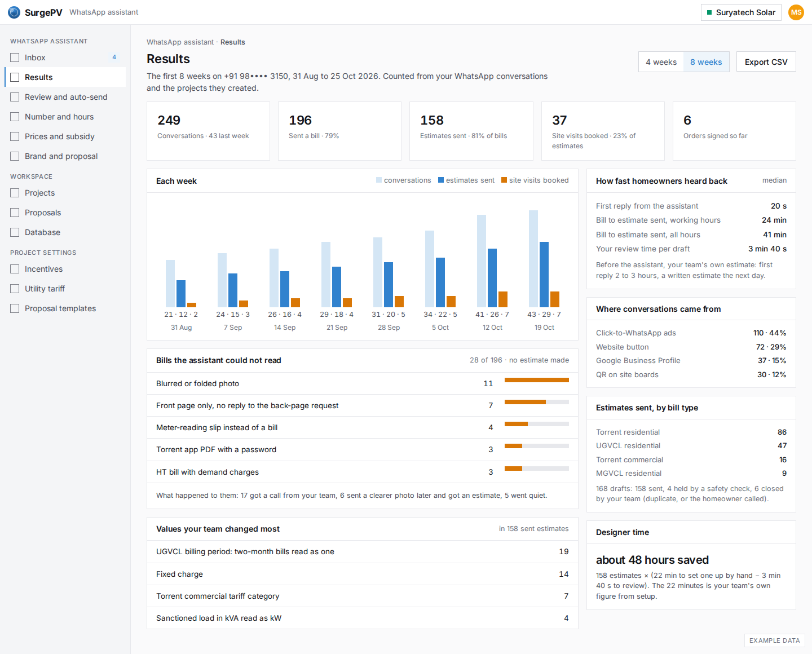
Task: Click First reply from the assistant row
Action: 691,206
